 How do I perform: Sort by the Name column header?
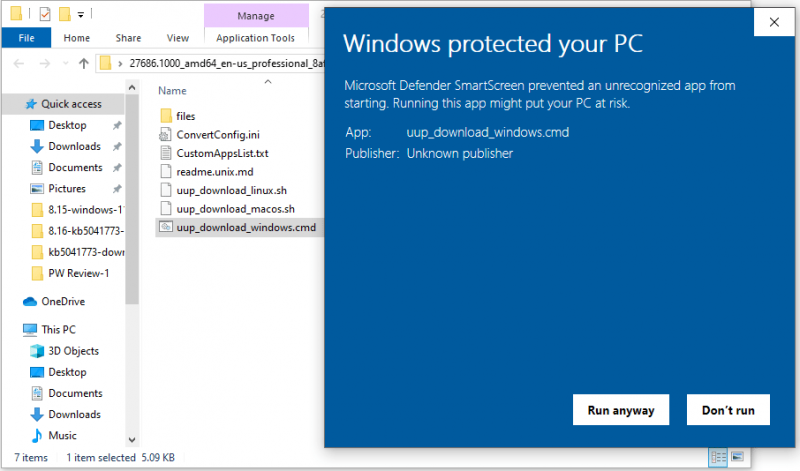172,91
